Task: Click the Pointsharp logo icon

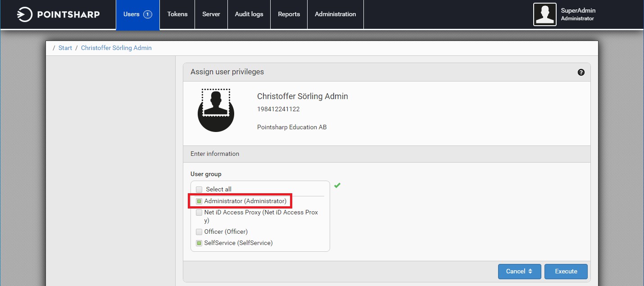Action: click(x=24, y=14)
